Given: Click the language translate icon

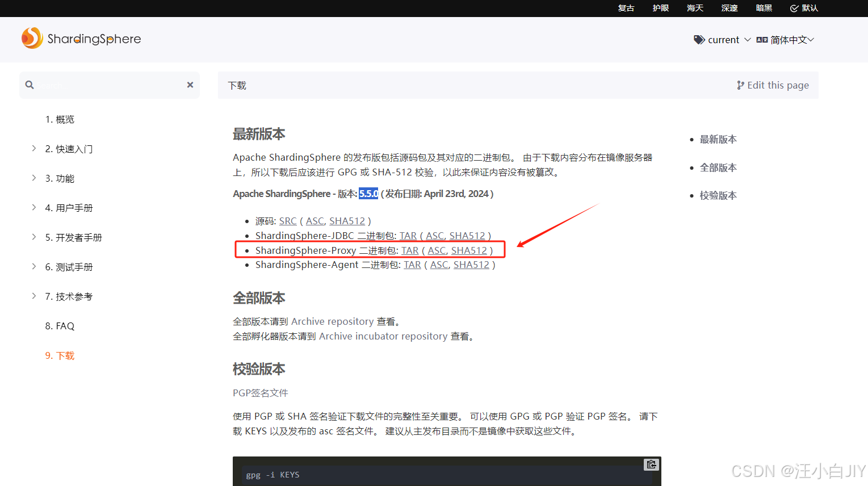Looking at the screenshot, I should click(x=762, y=40).
